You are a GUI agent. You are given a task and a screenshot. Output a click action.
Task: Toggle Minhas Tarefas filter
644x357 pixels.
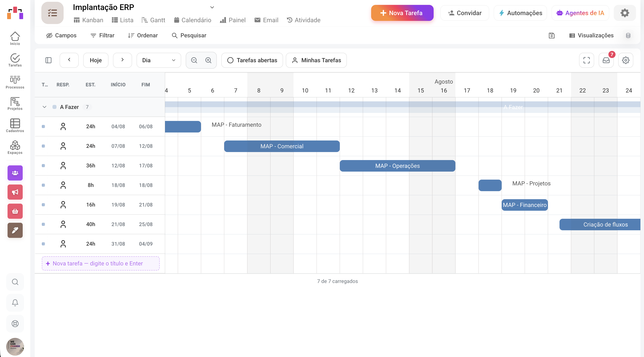[316, 60]
